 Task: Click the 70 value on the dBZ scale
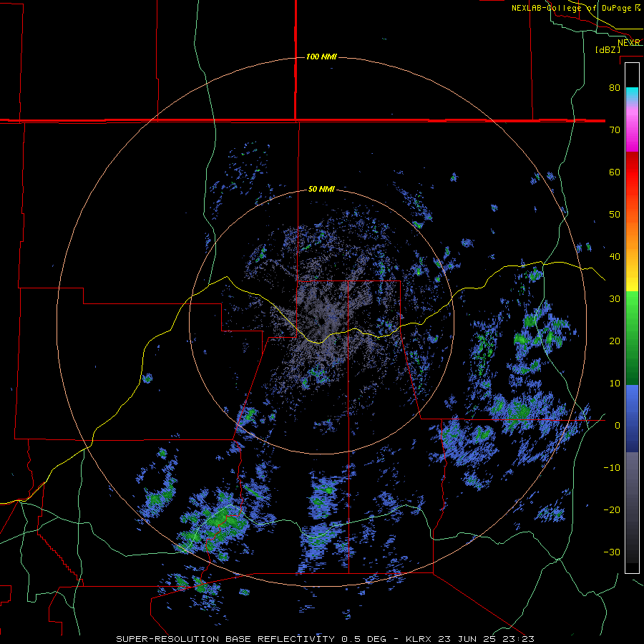615,130
